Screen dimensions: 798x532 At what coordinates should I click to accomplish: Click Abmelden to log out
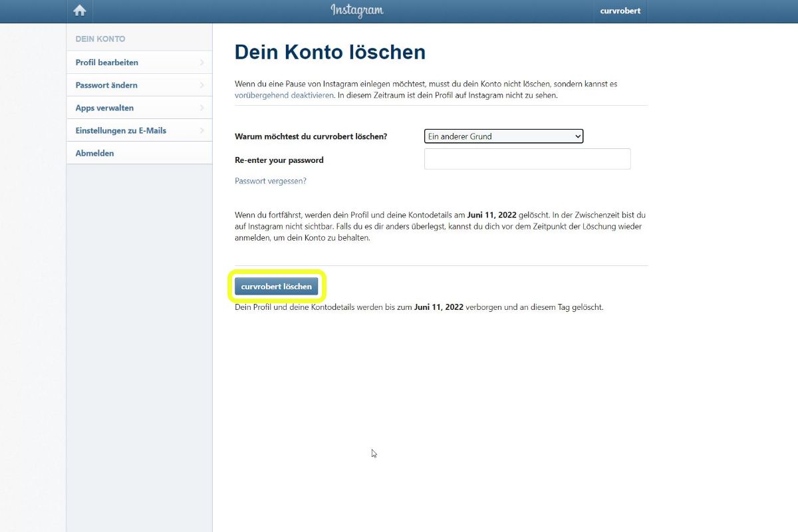(x=94, y=153)
